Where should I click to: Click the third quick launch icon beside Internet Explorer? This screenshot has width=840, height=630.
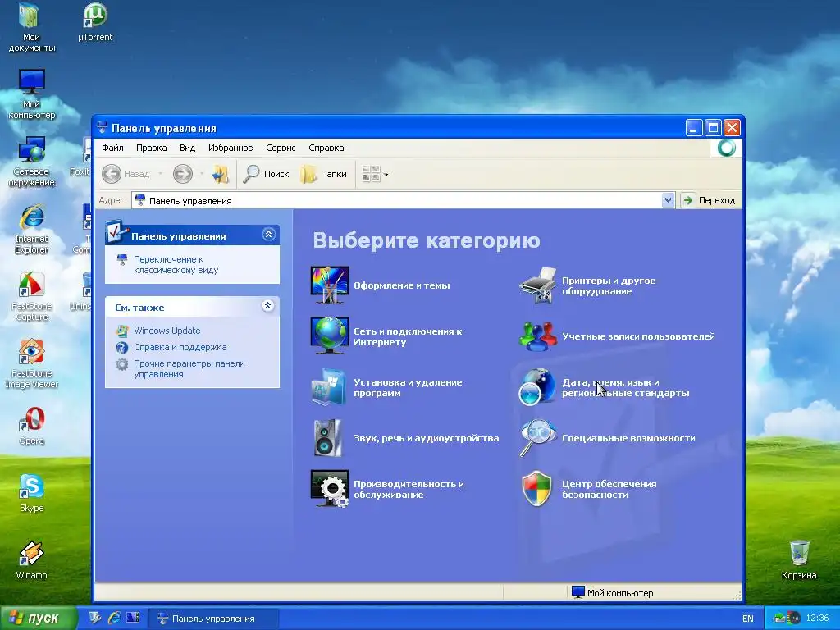tap(133, 618)
